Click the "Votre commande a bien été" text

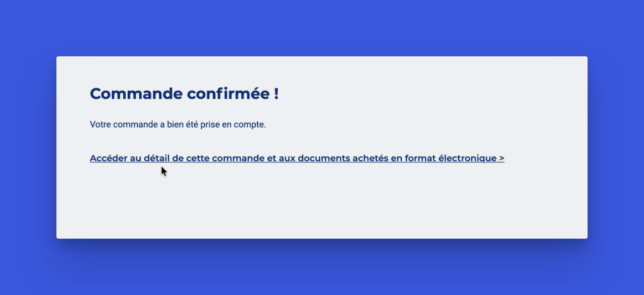click(143, 124)
